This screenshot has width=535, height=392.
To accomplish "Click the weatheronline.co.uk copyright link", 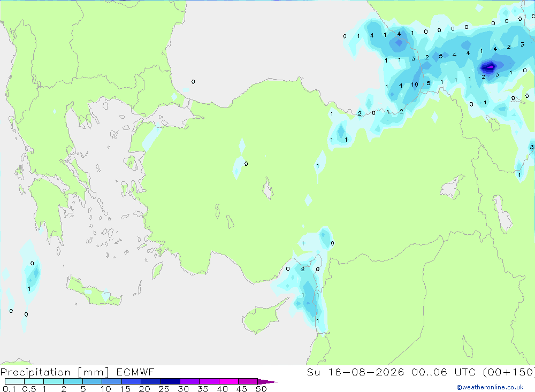I will pyautogui.click(x=490, y=387).
